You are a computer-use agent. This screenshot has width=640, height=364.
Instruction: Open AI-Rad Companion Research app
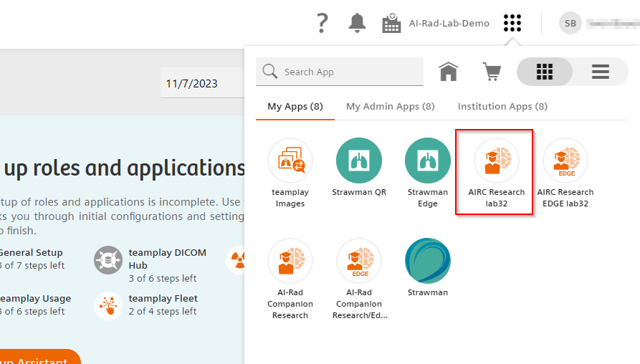[x=290, y=261]
